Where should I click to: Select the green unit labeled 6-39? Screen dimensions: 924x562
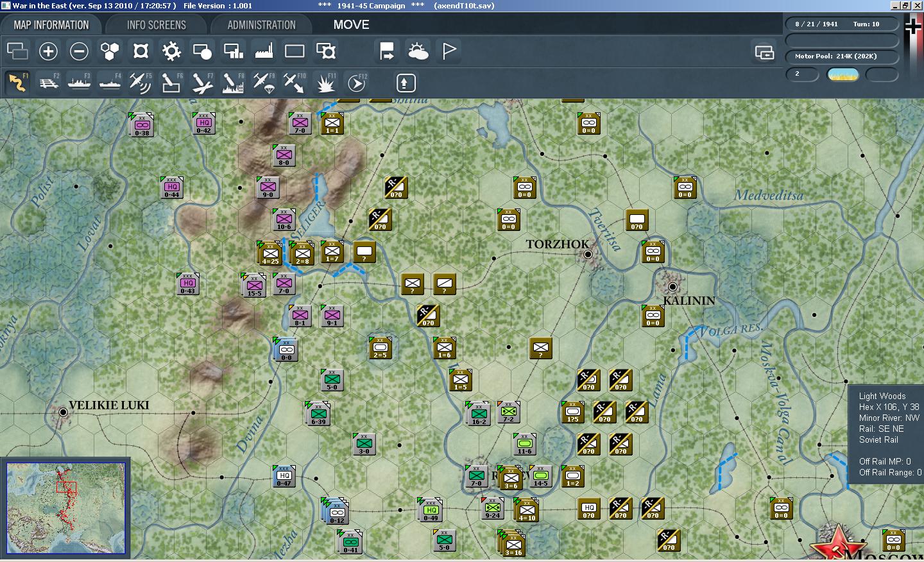318,414
